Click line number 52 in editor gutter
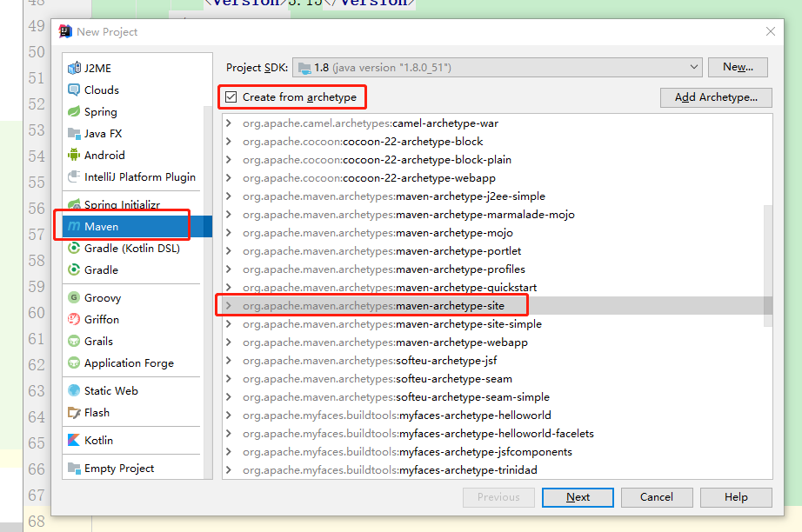Viewport: 802px width, 532px height. coord(37,104)
